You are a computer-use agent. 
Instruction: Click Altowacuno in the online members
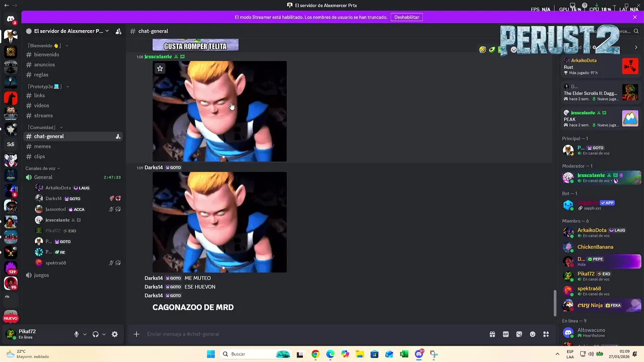(x=602, y=332)
